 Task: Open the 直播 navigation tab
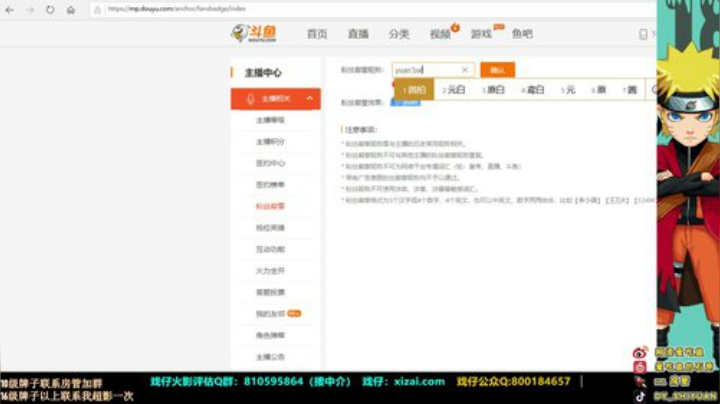tap(358, 34)
